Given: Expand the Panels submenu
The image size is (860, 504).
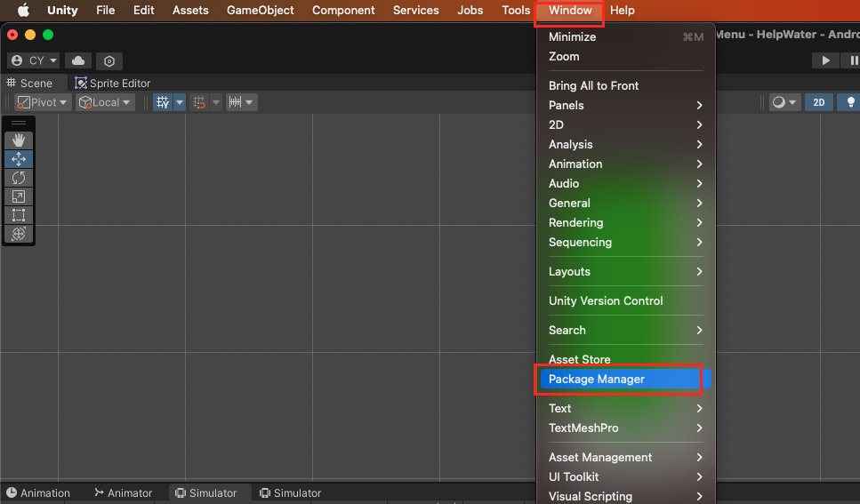Looking at the screenshot, I should click(x=626, y=105).
